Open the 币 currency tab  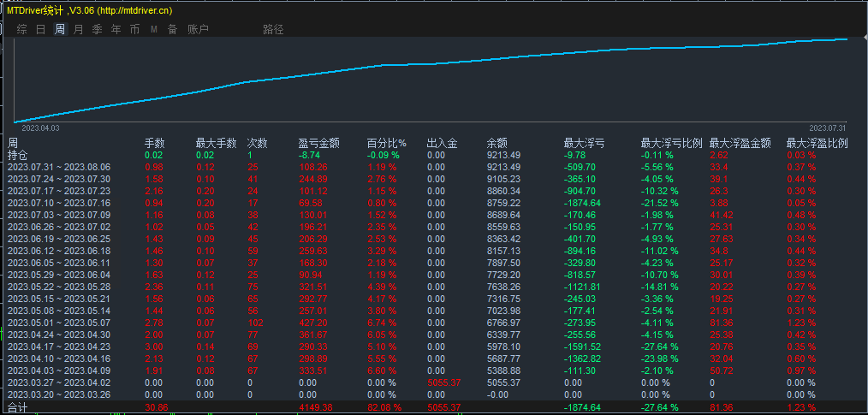click(134, 29)
